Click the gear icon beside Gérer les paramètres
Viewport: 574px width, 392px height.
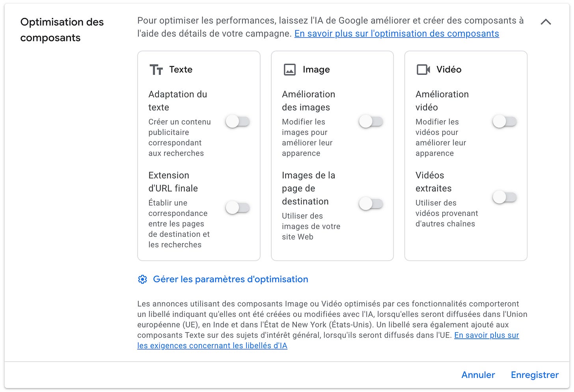(142, 279)
